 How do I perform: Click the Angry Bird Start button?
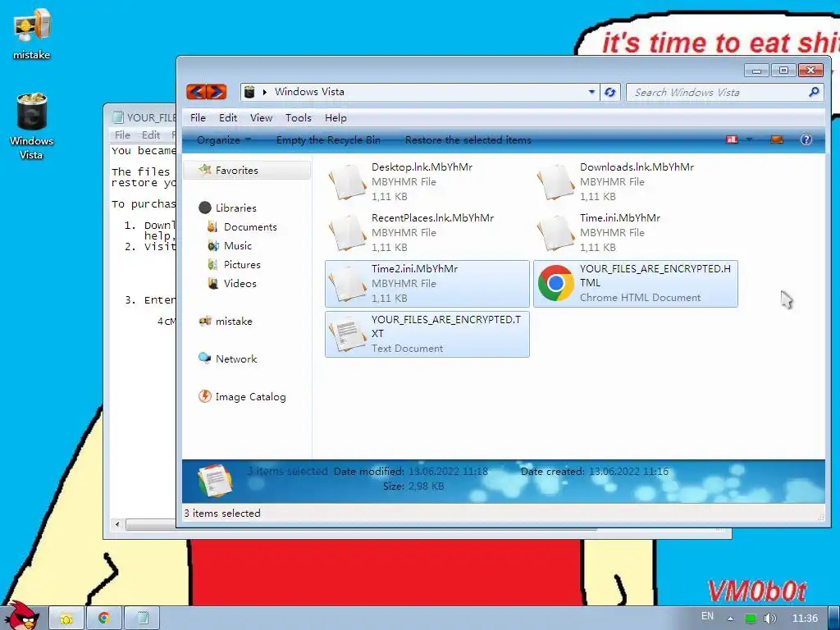(x=22, y=615)
